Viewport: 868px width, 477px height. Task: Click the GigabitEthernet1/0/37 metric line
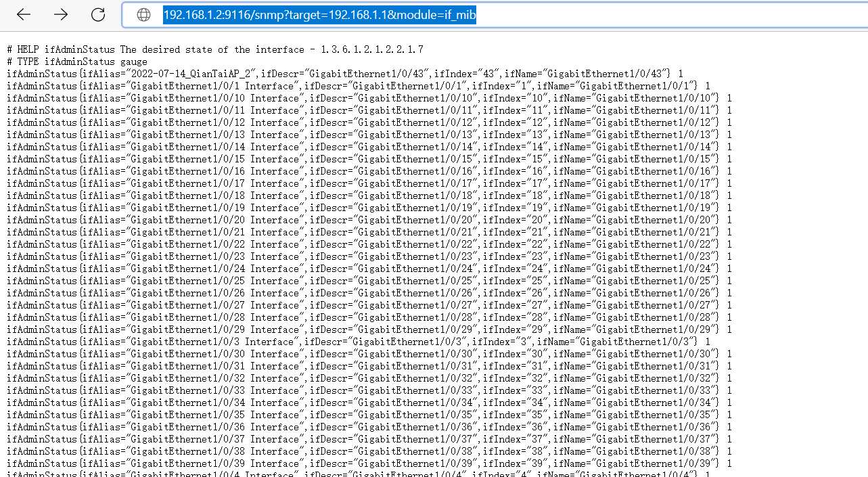[369, 439]
